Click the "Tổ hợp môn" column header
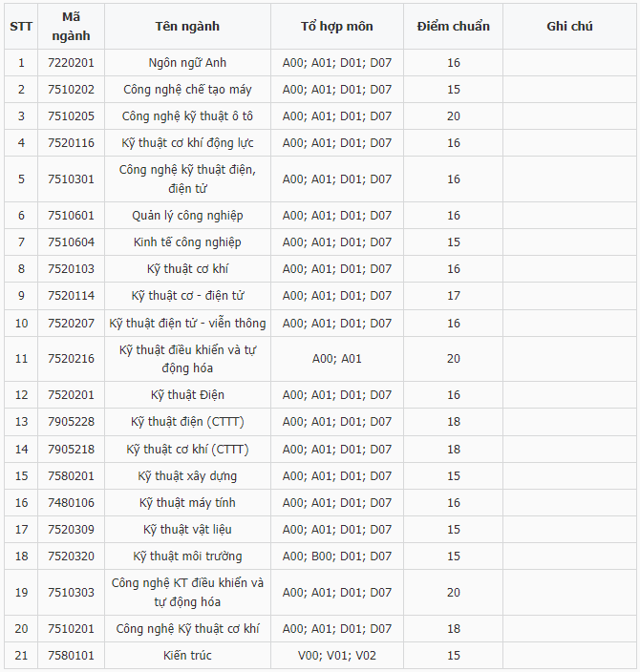Viewport: 640px width, 672px height. coord(336,26)
